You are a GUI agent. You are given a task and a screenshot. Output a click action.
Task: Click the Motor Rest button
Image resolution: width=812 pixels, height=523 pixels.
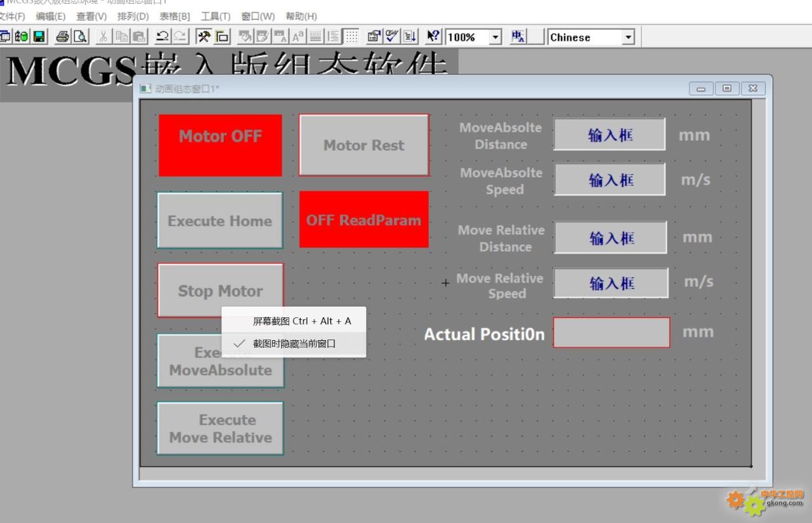tap(364, 145)
